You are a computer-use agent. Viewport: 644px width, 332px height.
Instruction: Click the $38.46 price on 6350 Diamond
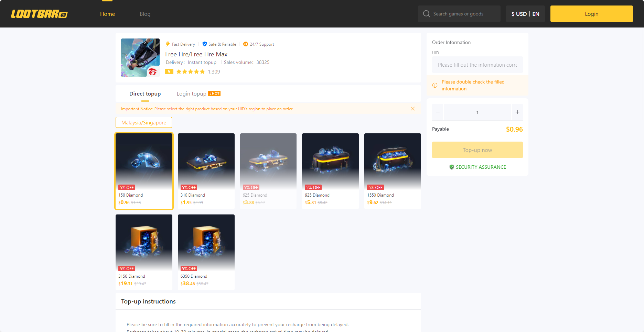188,284
